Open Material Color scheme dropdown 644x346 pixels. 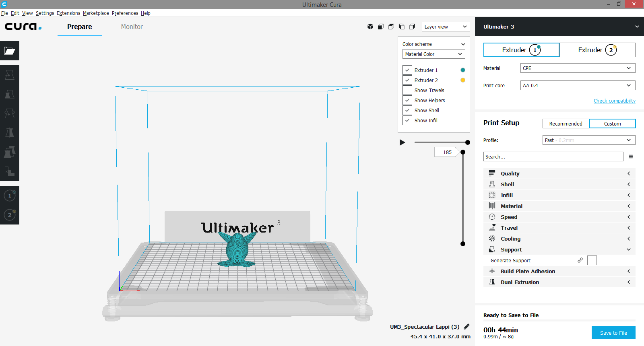tap(434, 54)
